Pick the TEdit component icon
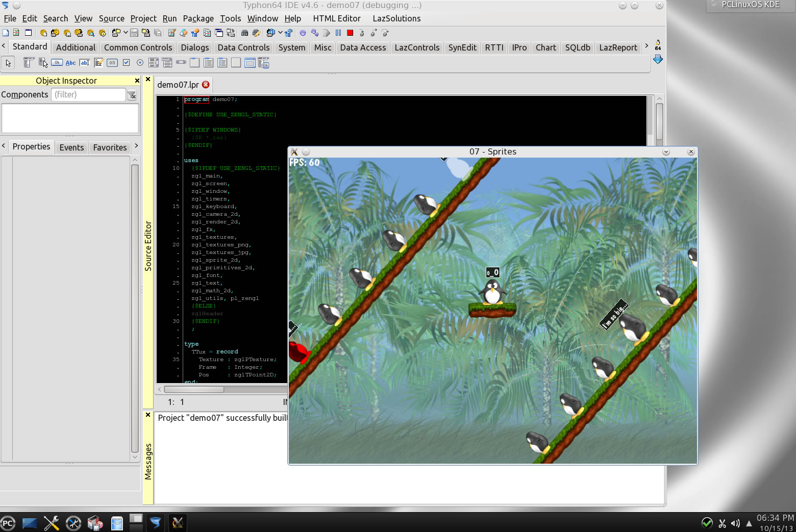Screen dimensions: 796x532 tap(85, 63)
